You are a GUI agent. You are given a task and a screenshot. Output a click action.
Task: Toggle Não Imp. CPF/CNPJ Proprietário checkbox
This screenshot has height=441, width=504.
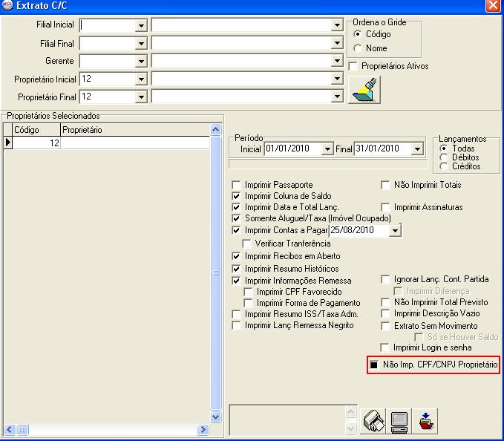tap(375, 365)
